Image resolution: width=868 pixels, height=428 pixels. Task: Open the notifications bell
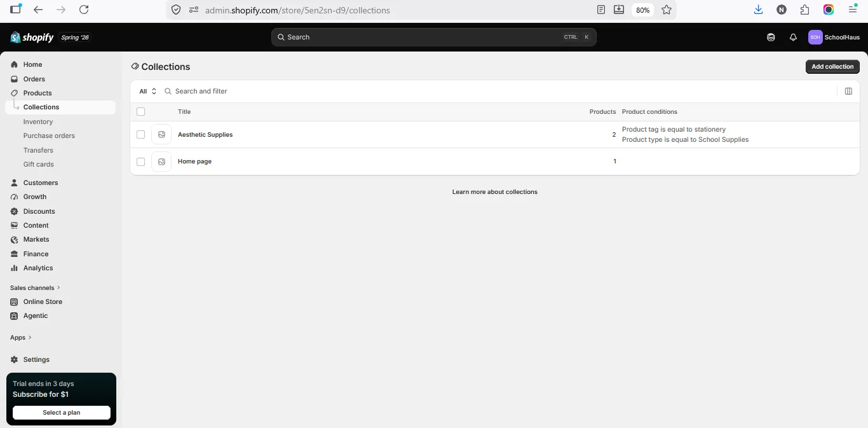point(793,37)
